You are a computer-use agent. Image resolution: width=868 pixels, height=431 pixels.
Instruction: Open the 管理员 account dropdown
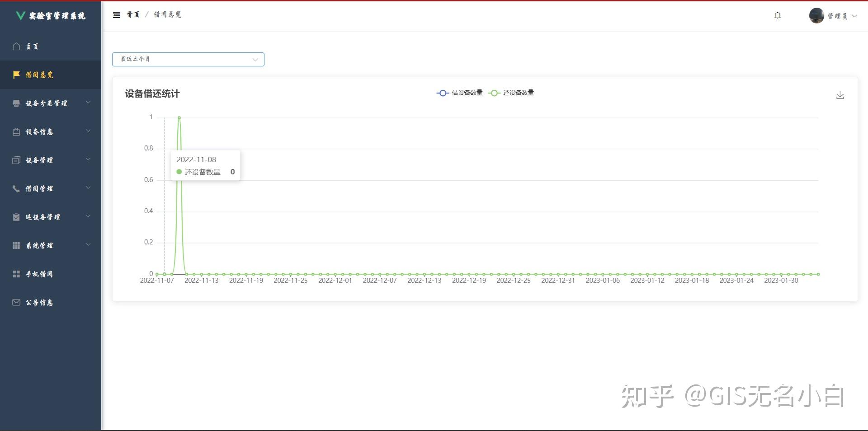coord(833,15)
